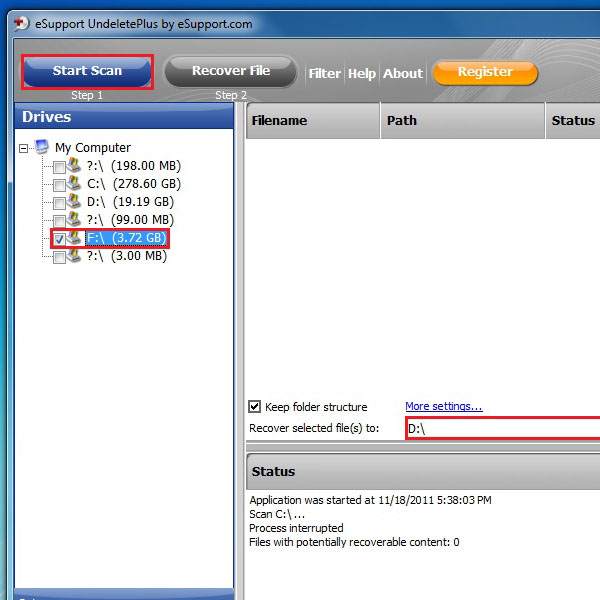Click the drive icon next to ?:\ (99.00 MB)
600x600 pixels.
(x=74, y=219)
